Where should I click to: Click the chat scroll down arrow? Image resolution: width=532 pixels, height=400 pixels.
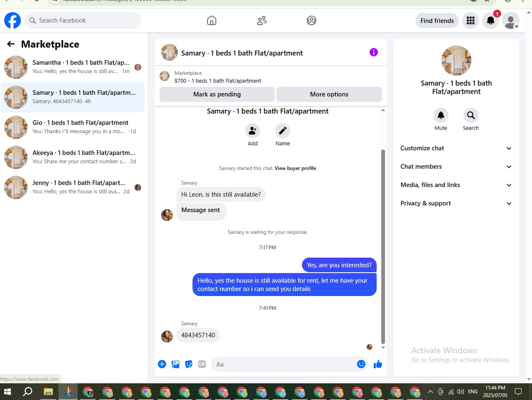[x=383, y=347]
